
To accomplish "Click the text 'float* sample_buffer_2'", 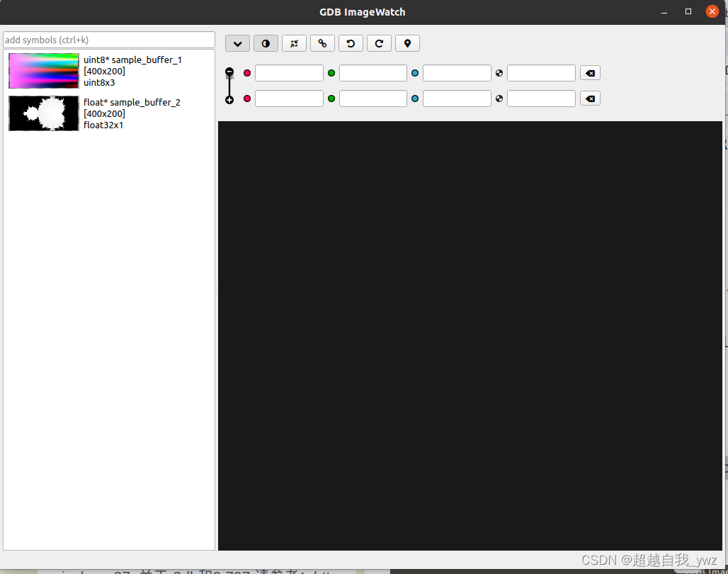I will (132, 102).
